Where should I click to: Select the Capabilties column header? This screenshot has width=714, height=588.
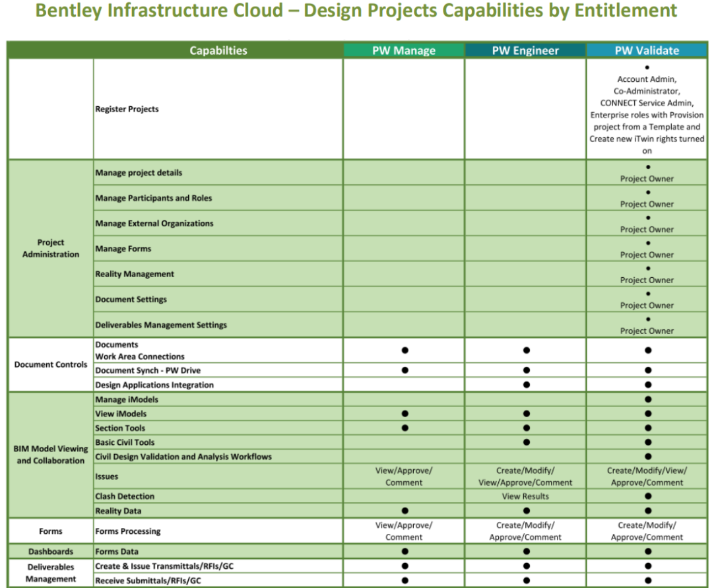click(x=218, y=51)
